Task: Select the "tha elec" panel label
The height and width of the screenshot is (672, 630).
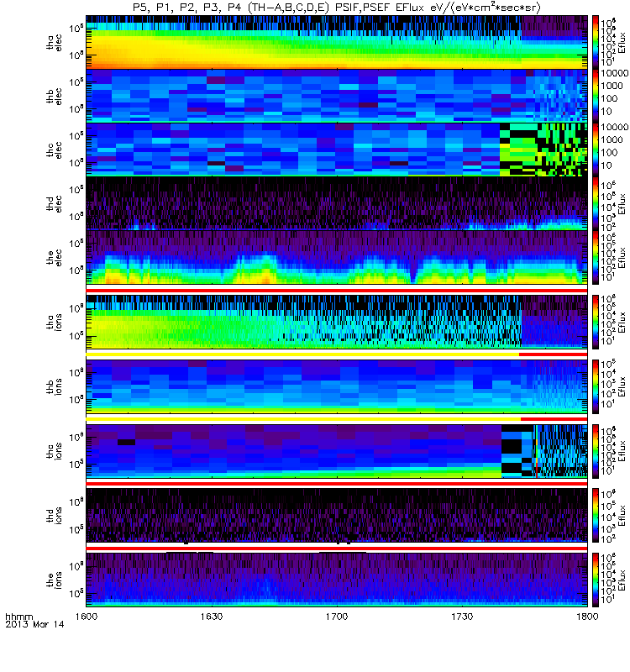Action: [54, 43]
